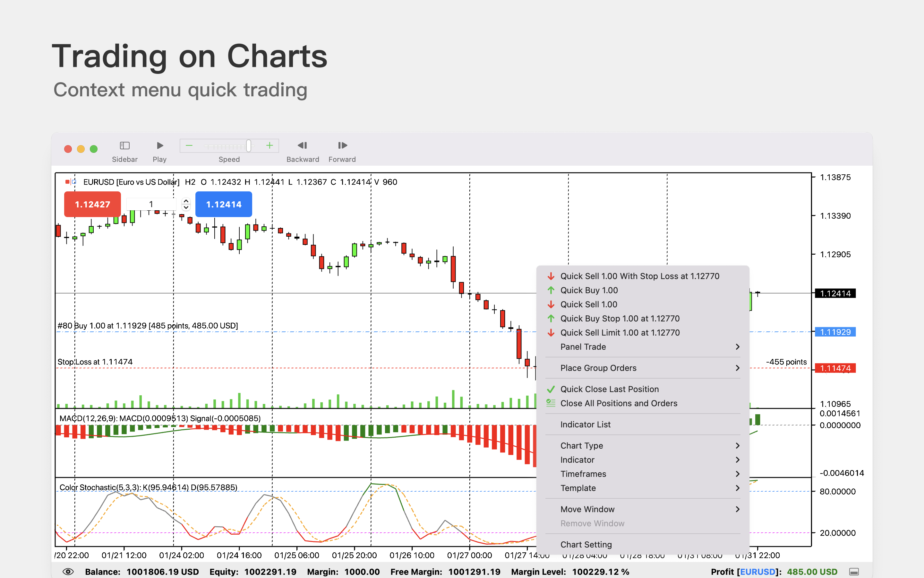Click the Color Stochastic(5,3,3) indicator label
This screenshot has height=578, width=924.
point(148,487)
